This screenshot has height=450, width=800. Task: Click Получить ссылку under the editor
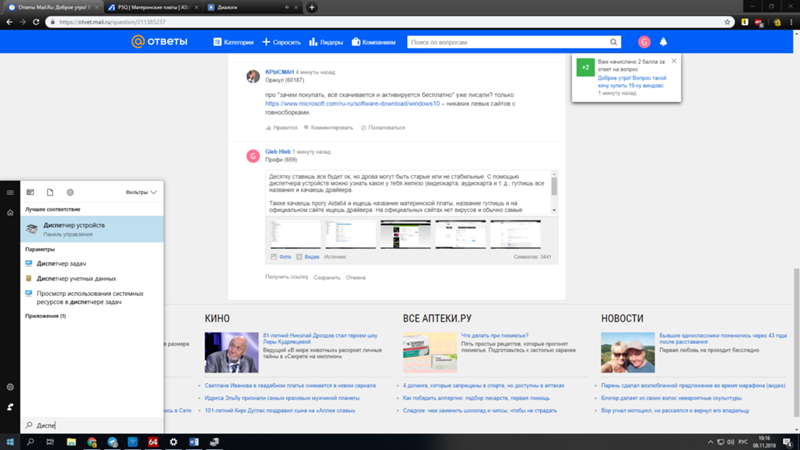point(287,277)
